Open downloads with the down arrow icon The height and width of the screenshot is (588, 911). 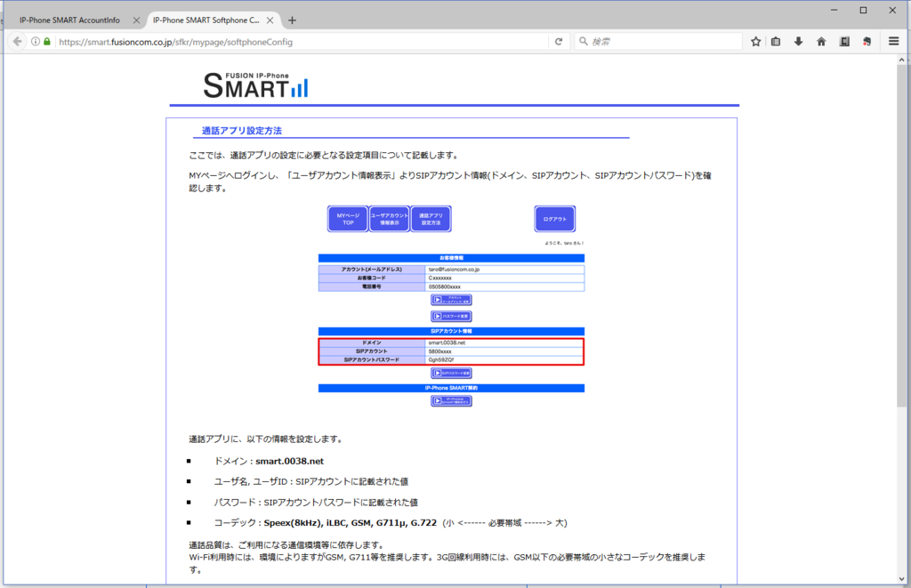tap(798, 42)
